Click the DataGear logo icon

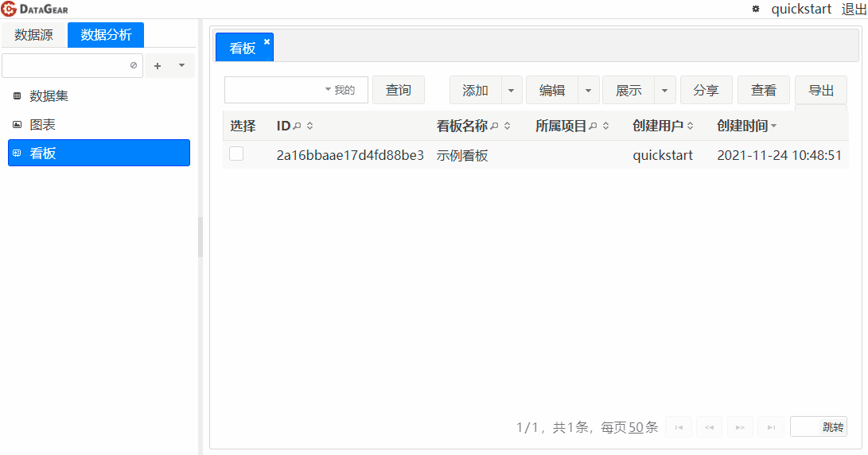[9, 10]
